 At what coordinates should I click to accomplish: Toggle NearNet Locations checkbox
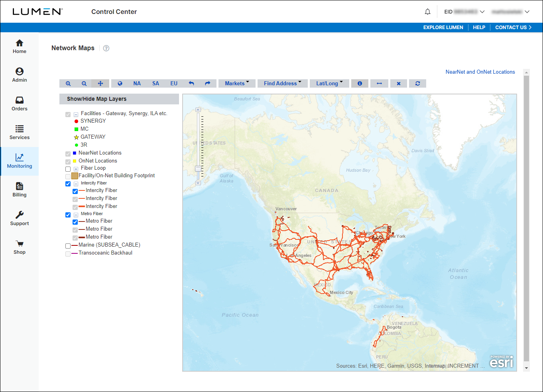coord(68,154)
